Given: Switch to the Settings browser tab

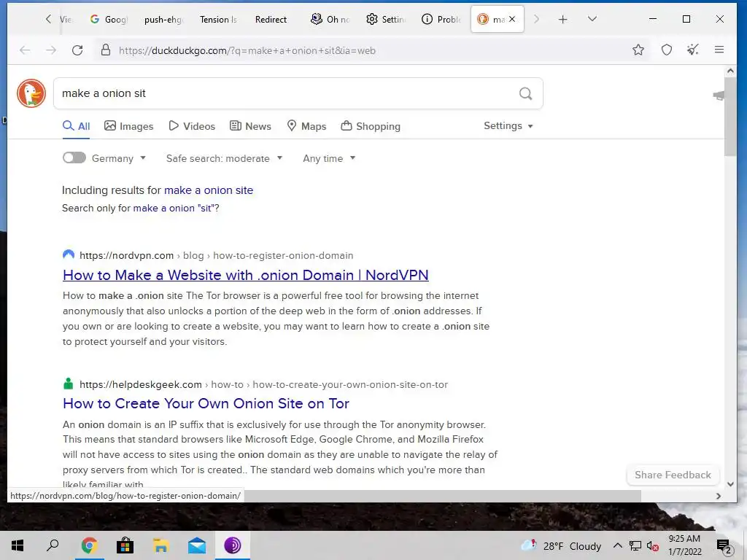Looking at the screenshot, I should pyautogui.click(x=385, y=19).
